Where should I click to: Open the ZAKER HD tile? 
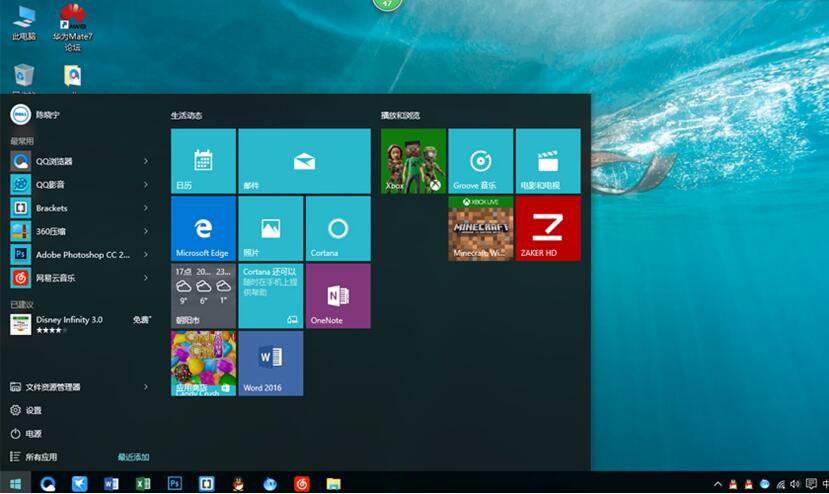(x=548, y=228)
